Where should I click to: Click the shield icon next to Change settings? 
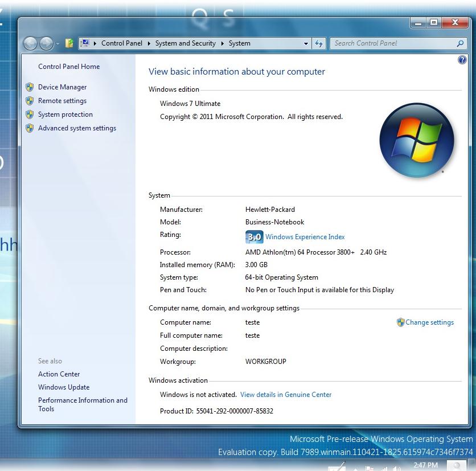400,322
